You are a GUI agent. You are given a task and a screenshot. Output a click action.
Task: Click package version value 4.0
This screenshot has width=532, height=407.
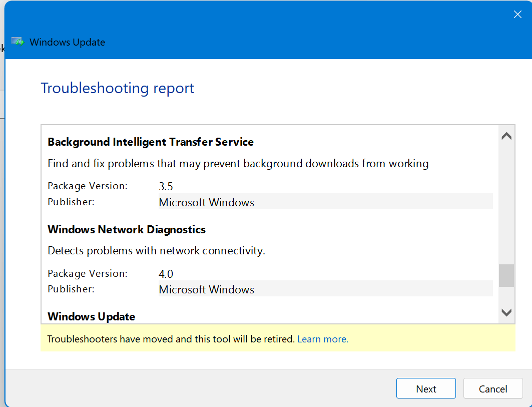(x=166, y=274)
